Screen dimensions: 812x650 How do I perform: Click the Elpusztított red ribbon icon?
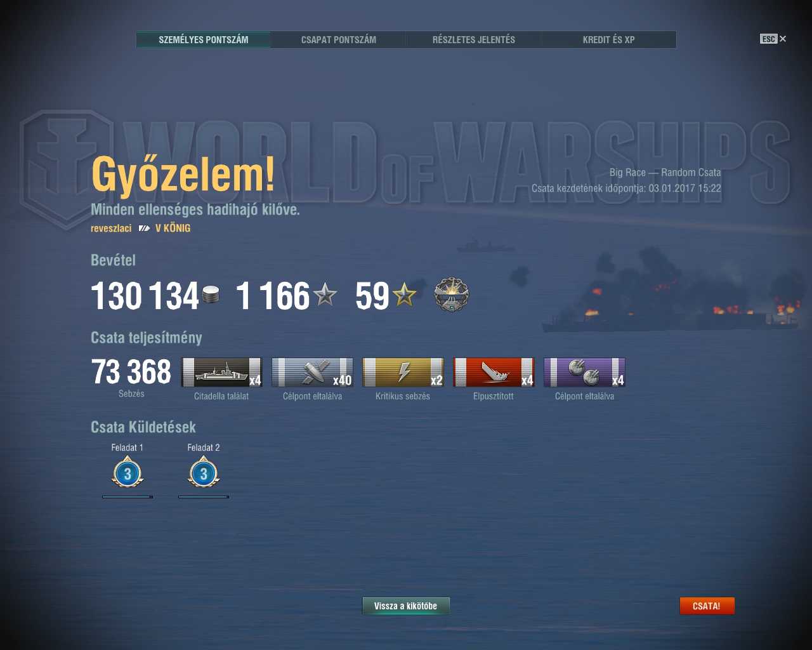[494, 372]
